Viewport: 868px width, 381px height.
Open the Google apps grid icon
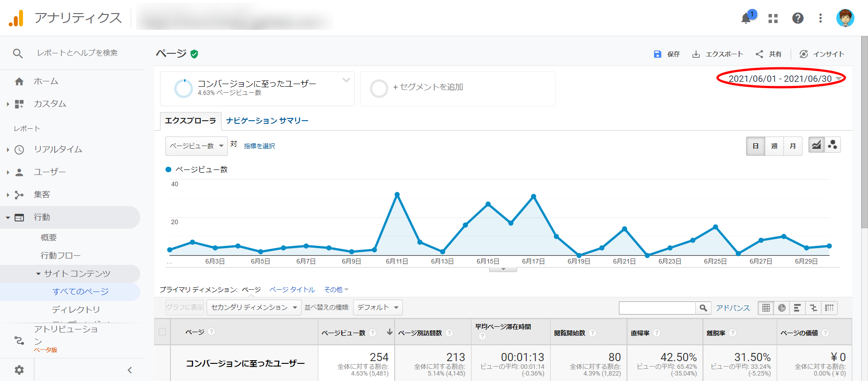[x=773, y=19]
